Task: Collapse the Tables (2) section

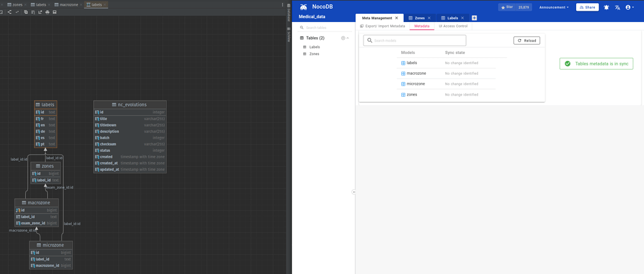Action: pyautogui.click(x=348, y=38)
